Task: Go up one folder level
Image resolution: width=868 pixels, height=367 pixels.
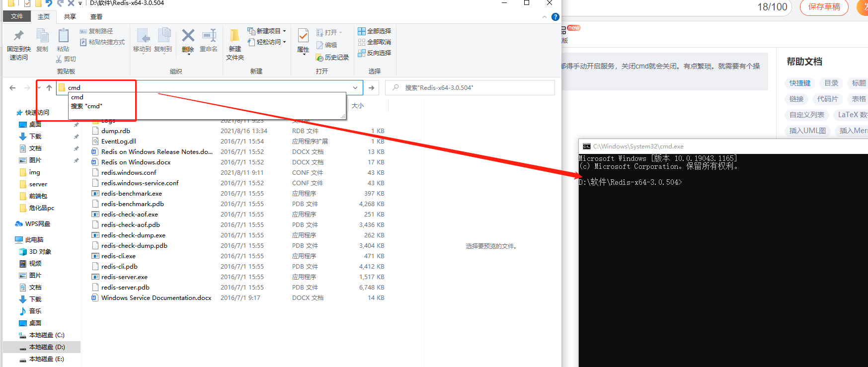Action: point(49,88)
